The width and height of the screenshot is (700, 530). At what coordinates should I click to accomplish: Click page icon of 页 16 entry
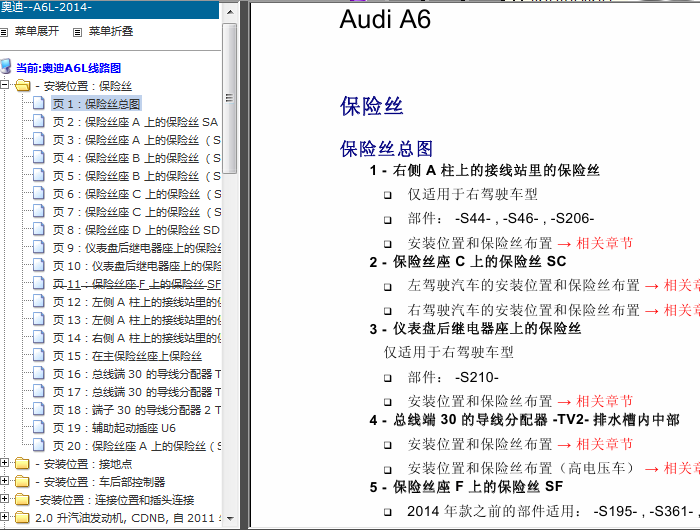click(39, 373)
